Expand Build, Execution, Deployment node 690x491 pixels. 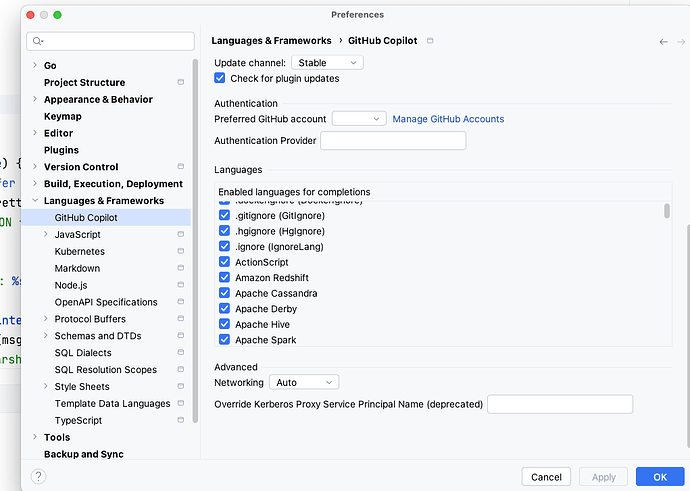click(x=35, y=183)
